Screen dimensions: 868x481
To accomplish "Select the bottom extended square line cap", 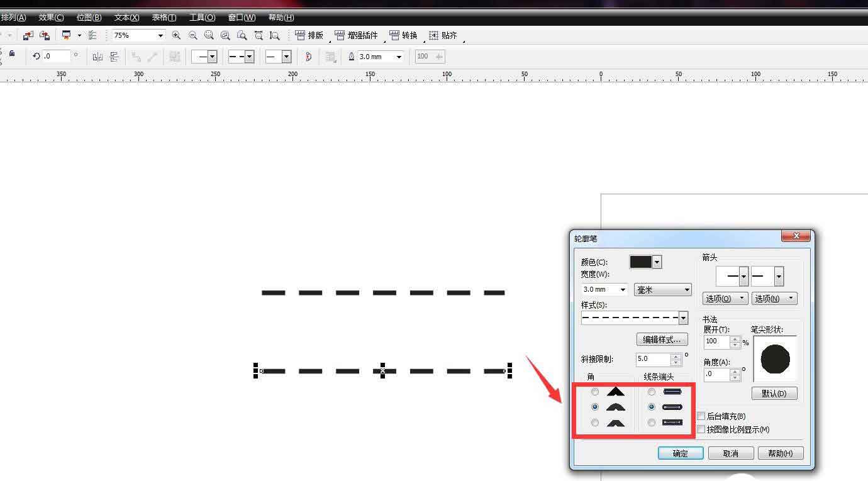I will tap(652, 423).
